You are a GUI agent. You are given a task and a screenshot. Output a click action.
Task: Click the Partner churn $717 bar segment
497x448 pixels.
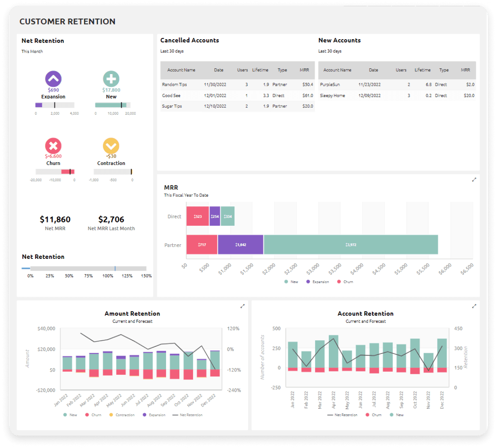pos(202,245)
